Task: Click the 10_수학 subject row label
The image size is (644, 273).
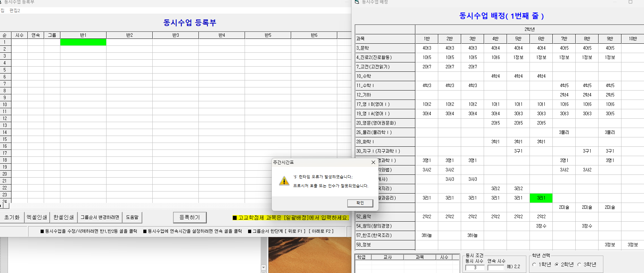Action: pos(385,76)
